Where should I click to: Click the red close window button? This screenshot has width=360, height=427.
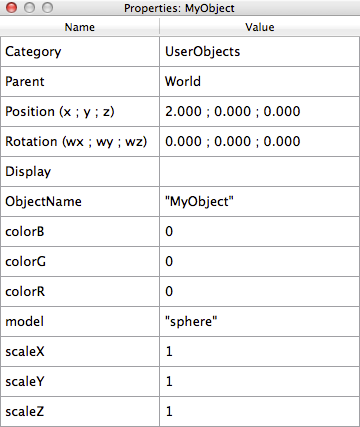[x=12, y=8]
